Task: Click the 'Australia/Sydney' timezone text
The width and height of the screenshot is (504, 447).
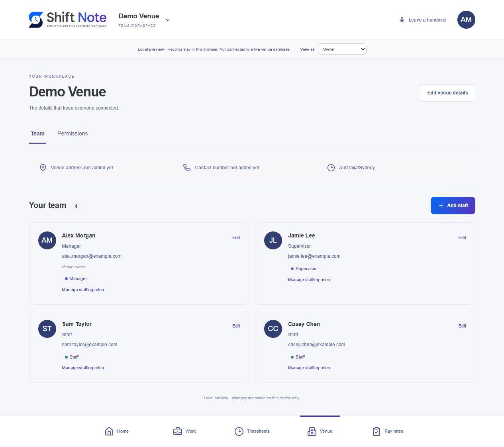Action: click(x=357, y=168)
